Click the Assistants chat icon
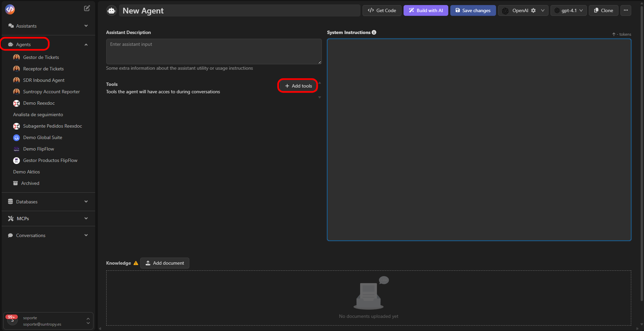The image size is (644, 331). 11,26
